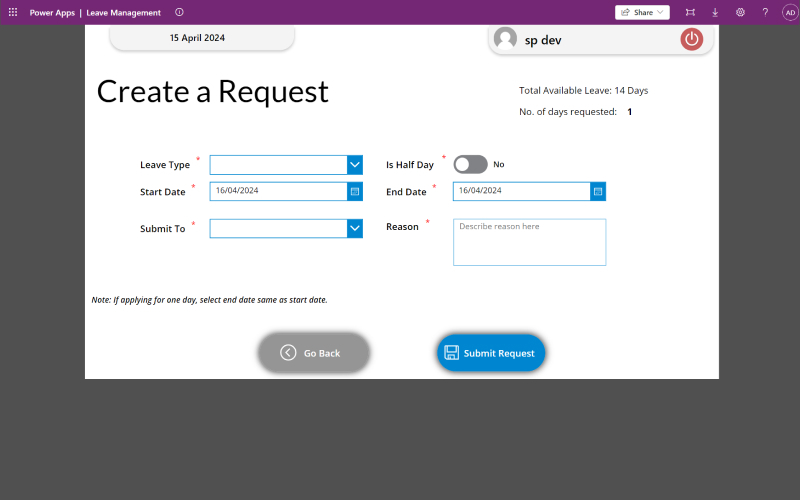Open the app launcher waffle icon
This screenshot has height=500, width=800.
pos(13,12)
